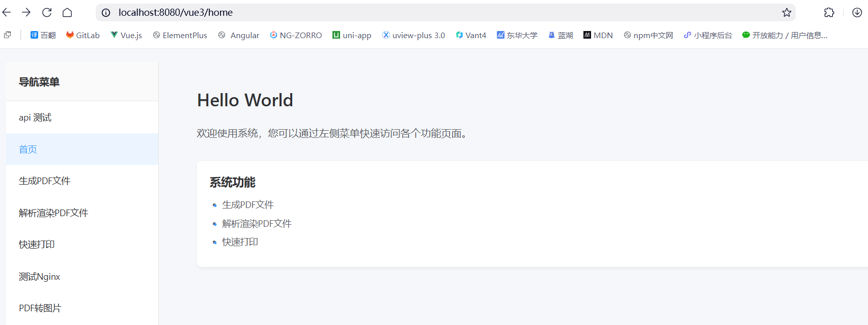Open the extensions puzzle icon
This screenshot has height=325, width=868.
pos(829,13)
